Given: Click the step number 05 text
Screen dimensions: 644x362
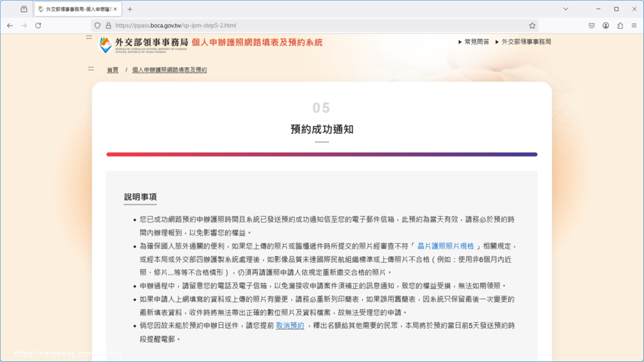Looking at the screenshot, I should pyautogui.click(x=321, y=107).
